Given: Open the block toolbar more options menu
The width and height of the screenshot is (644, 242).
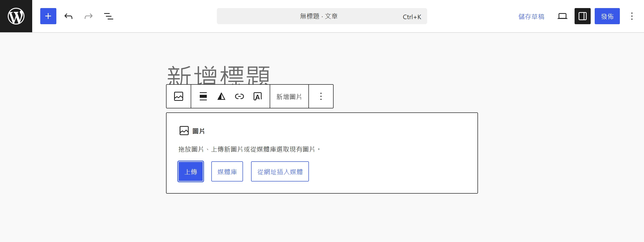Looking at the screenshot, I should coord(321,96).
